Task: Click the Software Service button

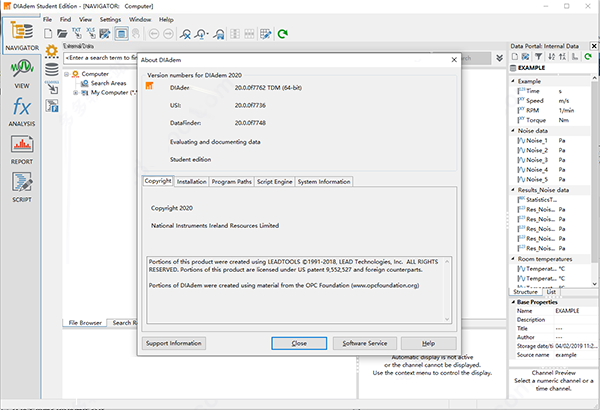Action: pyautogui.click(x=364, y=343)
